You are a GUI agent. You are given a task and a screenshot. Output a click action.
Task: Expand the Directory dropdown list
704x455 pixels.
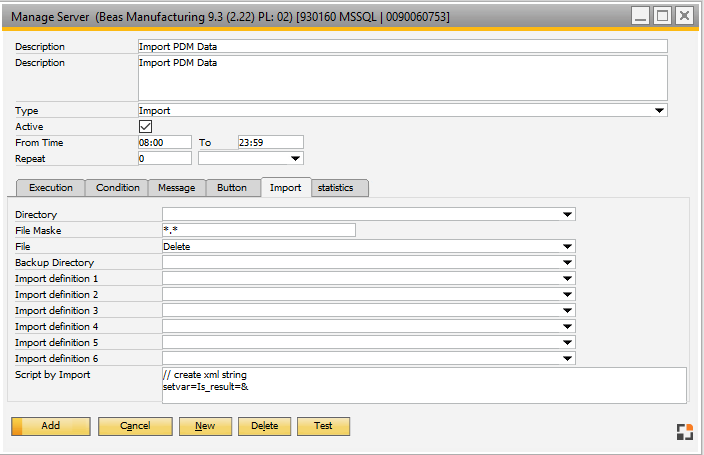coord(567,214)
